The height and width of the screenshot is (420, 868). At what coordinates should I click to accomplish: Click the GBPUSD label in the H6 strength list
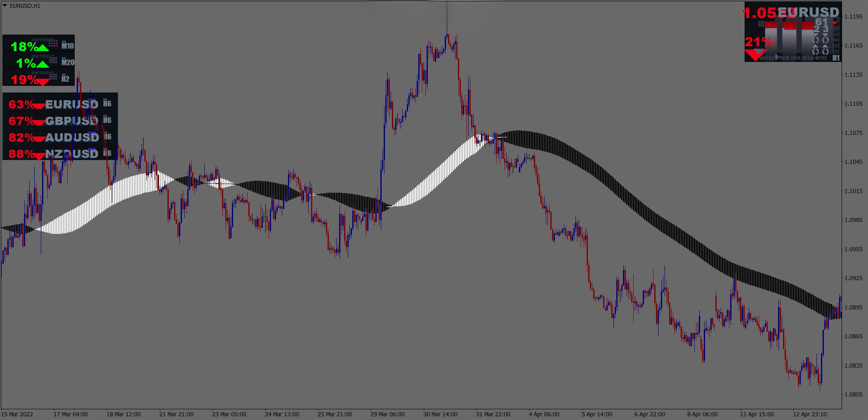(x=72, y=121)
